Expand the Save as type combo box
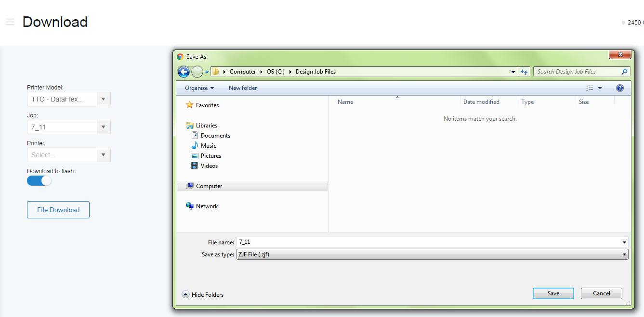644x317 pixels. tap(432, 254)
